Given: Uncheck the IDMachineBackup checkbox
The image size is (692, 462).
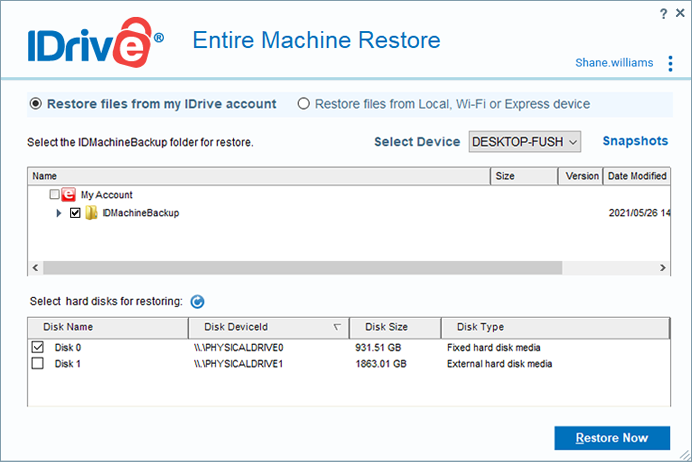Looking at the screenshot, I should pyautogui.click(x=75, y=213).
